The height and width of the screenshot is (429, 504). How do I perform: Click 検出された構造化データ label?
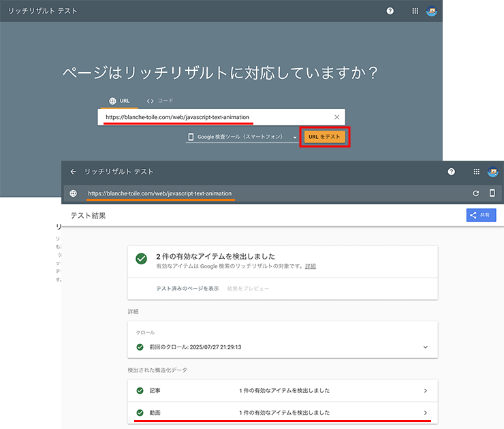point(157,370)
